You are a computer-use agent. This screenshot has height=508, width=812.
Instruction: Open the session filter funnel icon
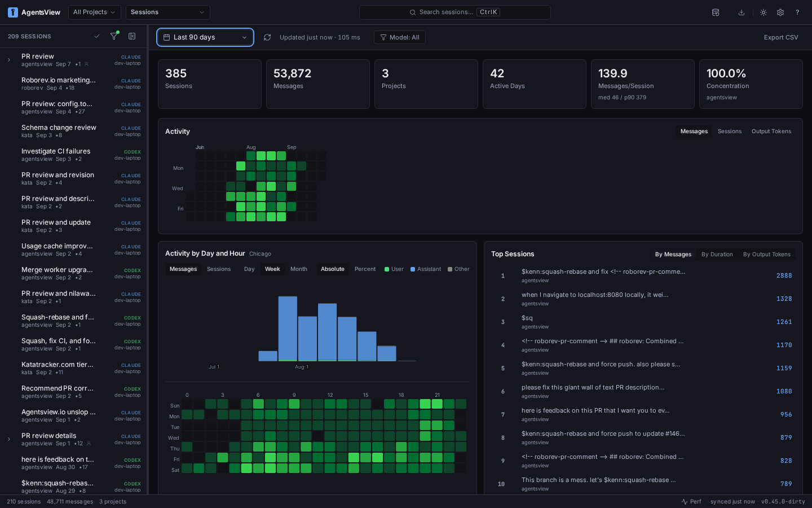(x=114, y=36)
